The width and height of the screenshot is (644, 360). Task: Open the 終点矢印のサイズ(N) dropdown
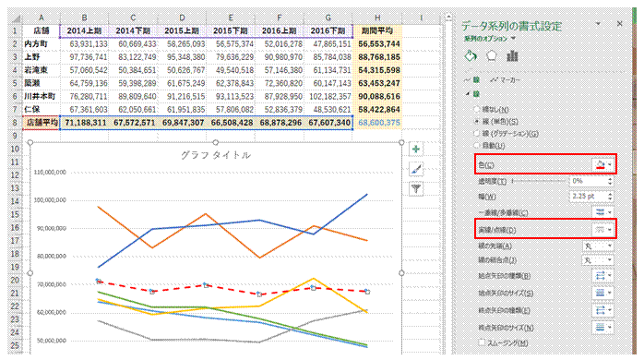click(603, 328)
